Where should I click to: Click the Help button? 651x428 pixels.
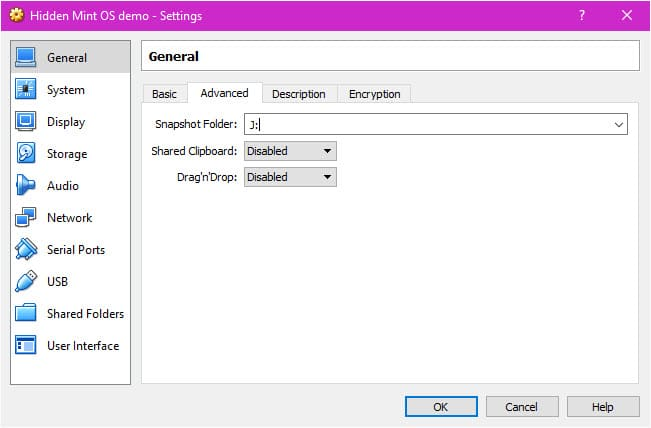pos(603,406)
